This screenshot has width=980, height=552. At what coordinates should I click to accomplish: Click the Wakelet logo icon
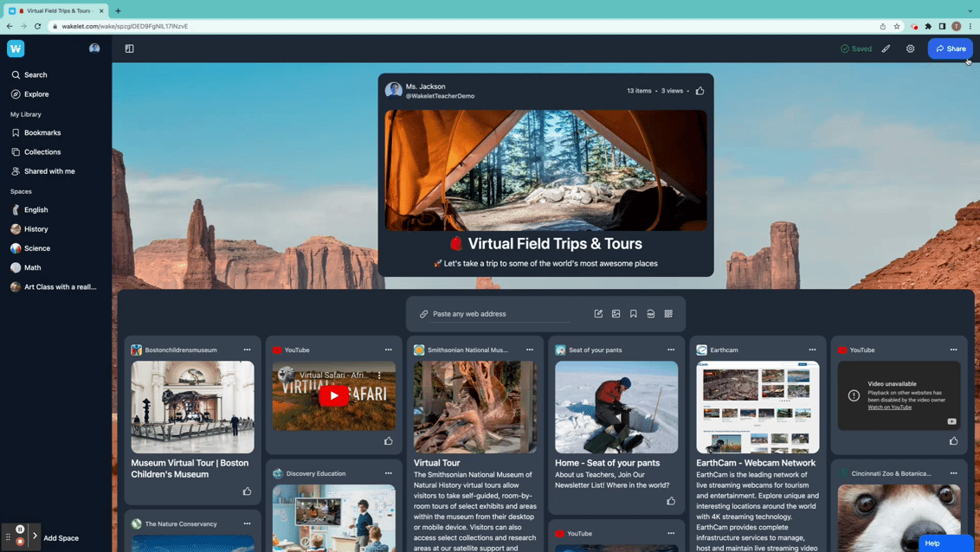(16, 48)
